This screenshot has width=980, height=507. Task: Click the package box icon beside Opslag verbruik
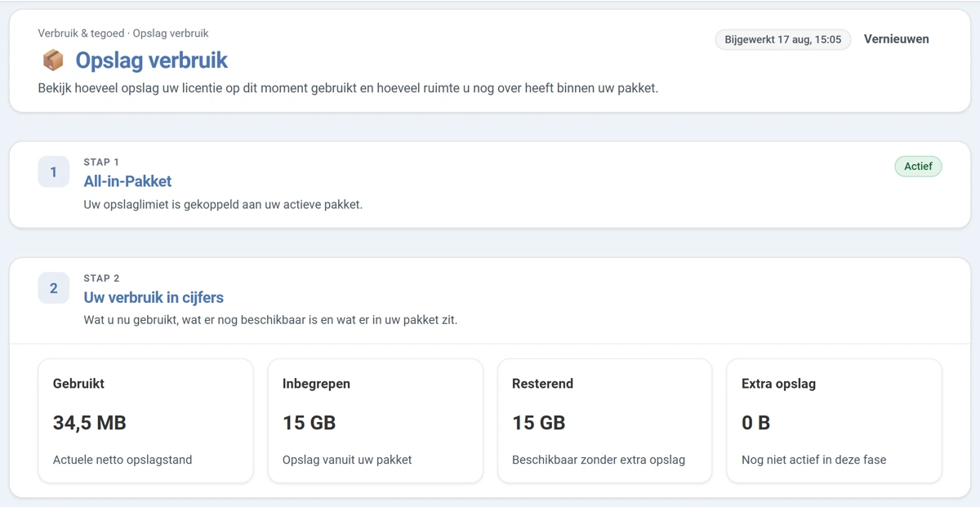click(x=53, y=60)
